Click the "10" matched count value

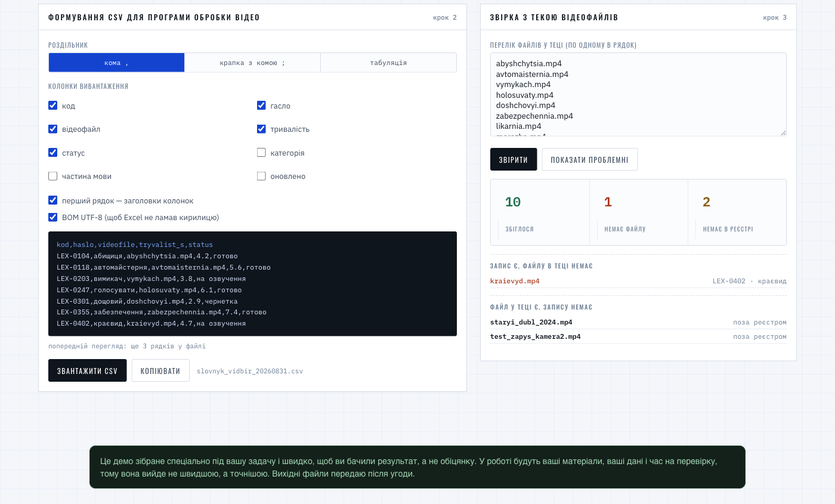pos(513,202)
